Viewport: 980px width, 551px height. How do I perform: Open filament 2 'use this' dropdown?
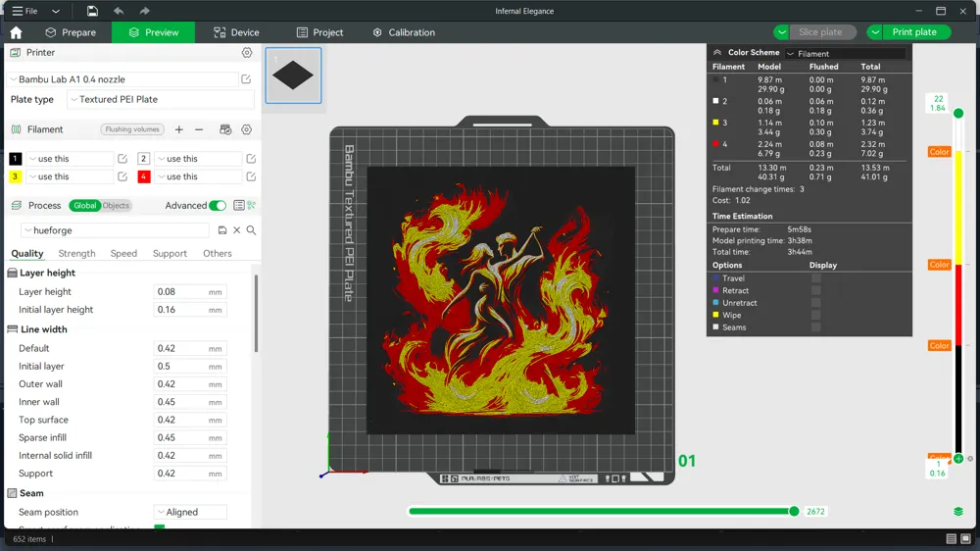pyautogui.click(x=198, y=159)
